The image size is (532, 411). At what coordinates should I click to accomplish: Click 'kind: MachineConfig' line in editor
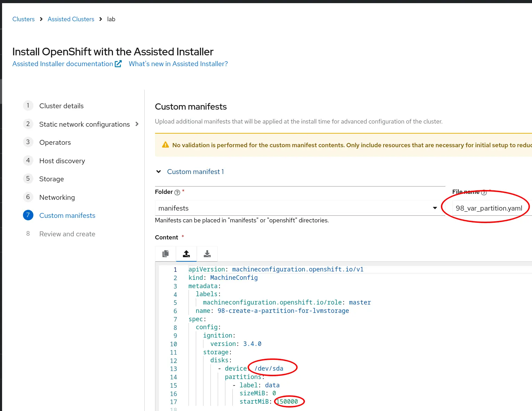coord(223,278)
